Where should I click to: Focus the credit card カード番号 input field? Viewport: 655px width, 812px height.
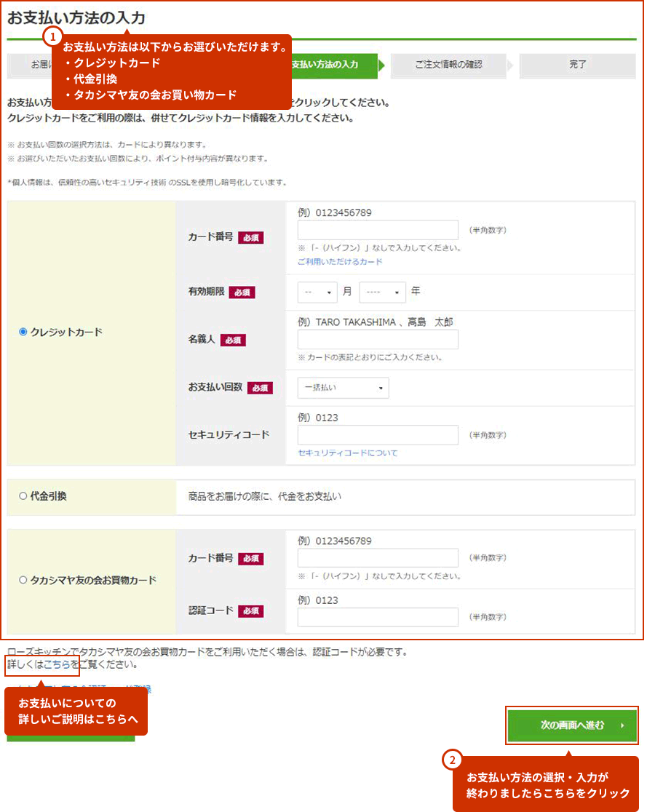click(x=378, y=230)
